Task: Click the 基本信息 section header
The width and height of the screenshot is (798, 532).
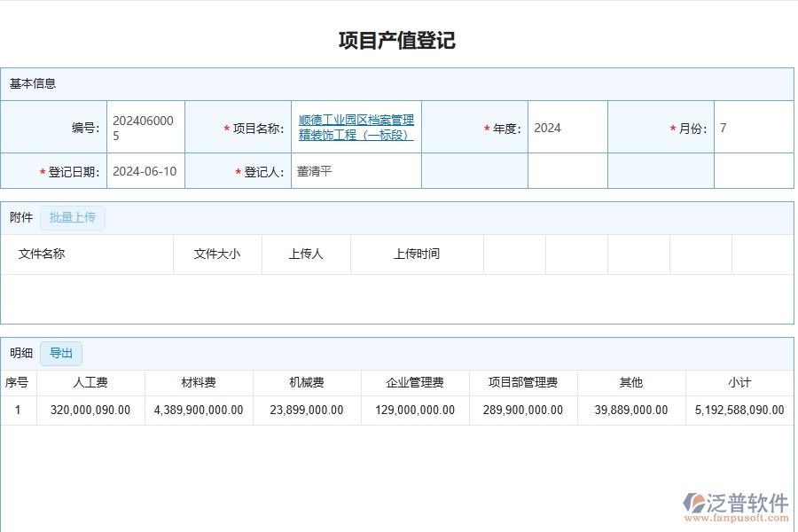Action: [32, 83]
